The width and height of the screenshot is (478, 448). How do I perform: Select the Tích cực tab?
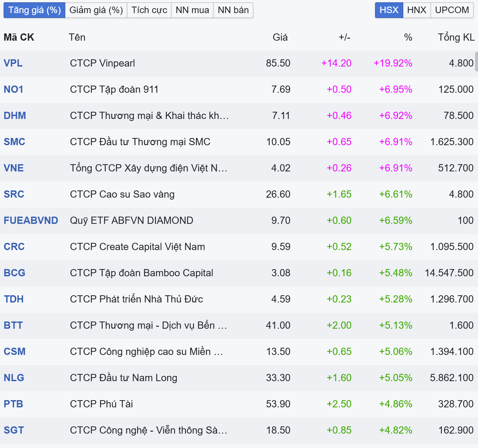(149, 10)
